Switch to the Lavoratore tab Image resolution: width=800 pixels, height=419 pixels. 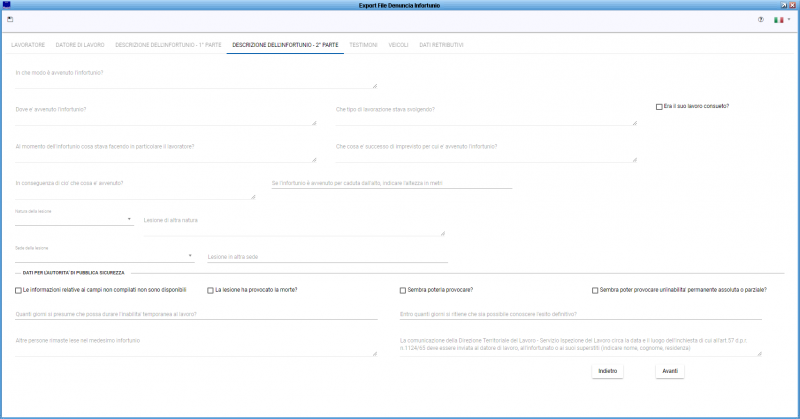pos(28,45)
